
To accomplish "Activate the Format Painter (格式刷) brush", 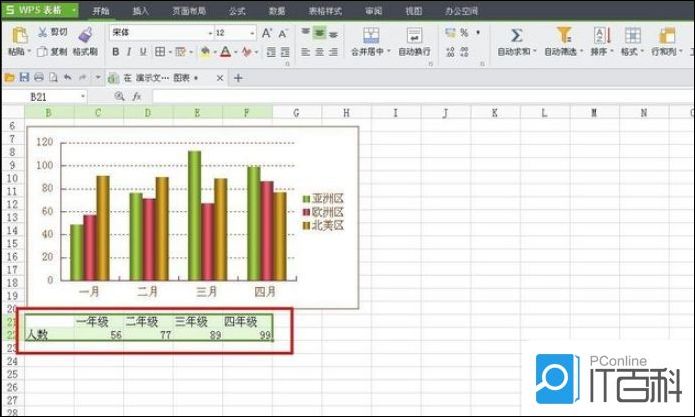I will [x=85, y=35].
